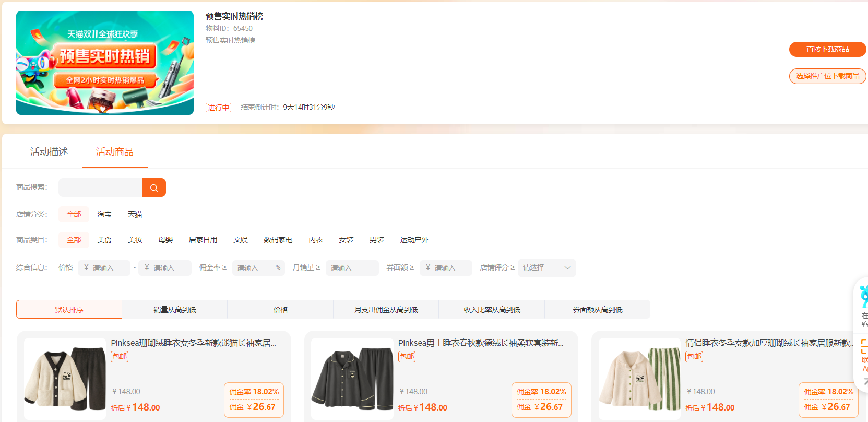Select 全部 in 店铺分类 filter

[x=74, y=214]
